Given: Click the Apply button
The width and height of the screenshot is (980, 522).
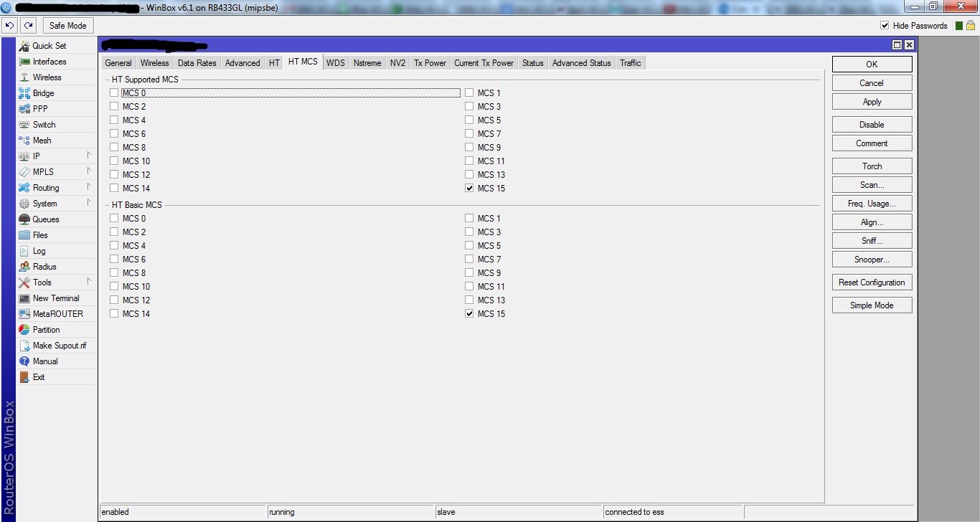Looking at the screenshot, I should pyautogui.click(x=872, y=102).
